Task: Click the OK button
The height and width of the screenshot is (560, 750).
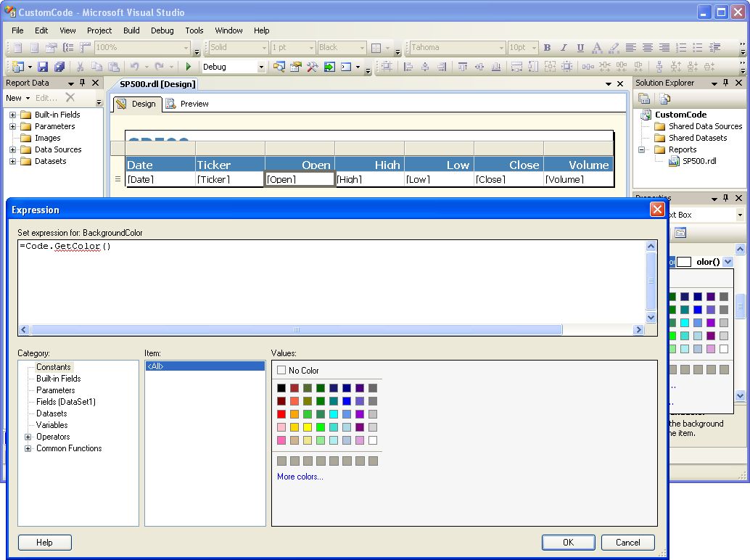Action: click(568, 543)
